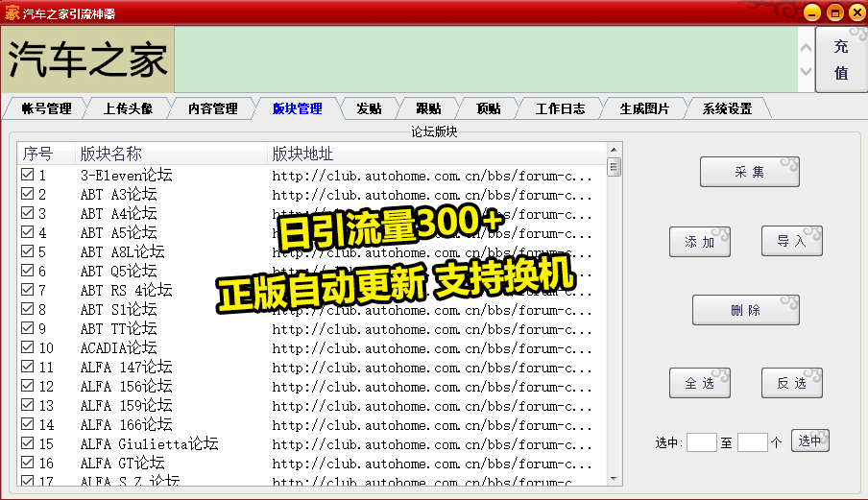Image resolution: width=868 pixels, height=500 pixels.
Task: Click the 版块名称 column header
Action: pos(172,154)
